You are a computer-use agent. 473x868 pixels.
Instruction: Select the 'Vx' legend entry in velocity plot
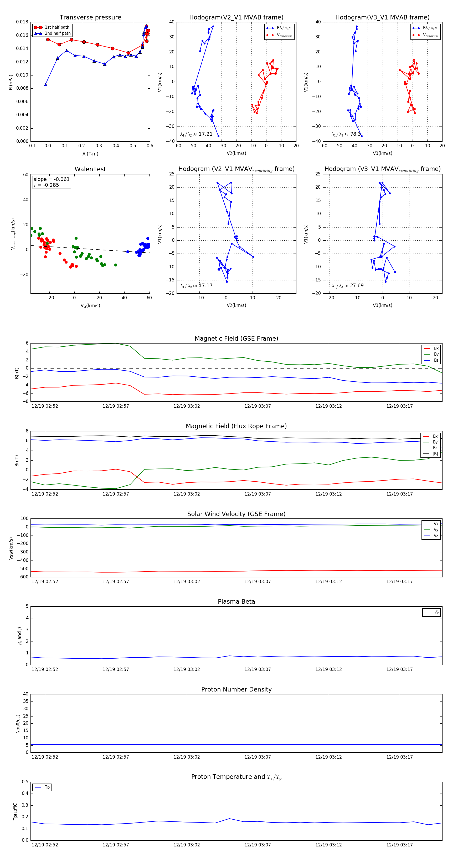click(431, 524)
